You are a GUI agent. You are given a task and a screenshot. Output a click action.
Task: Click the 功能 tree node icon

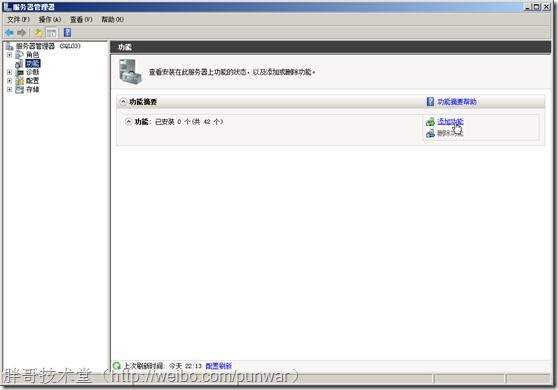coord(19,64)
